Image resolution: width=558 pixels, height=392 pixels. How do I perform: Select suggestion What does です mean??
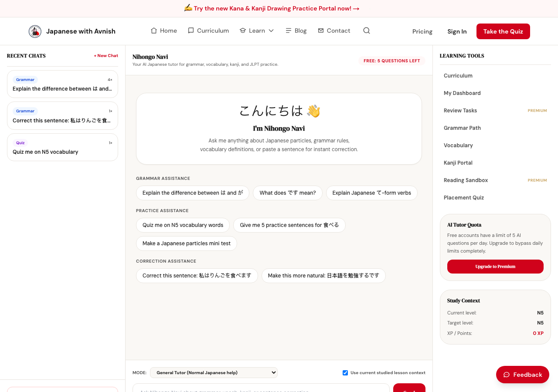pyautogui.click(x=288, y=193)
